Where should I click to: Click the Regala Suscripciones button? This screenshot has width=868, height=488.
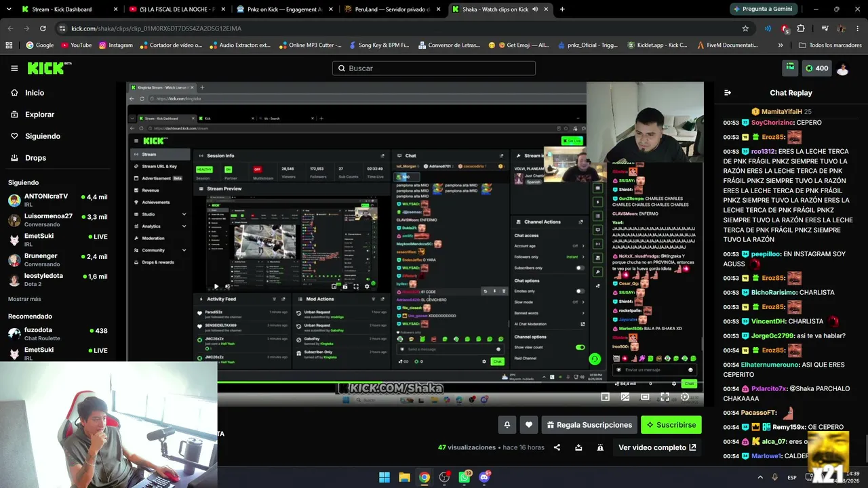pyautogui.click(x=589, y=425)
